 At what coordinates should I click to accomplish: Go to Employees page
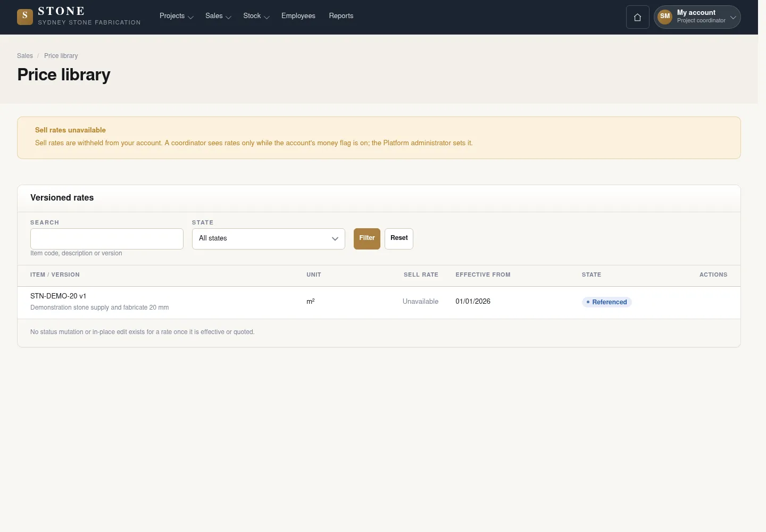298,16
